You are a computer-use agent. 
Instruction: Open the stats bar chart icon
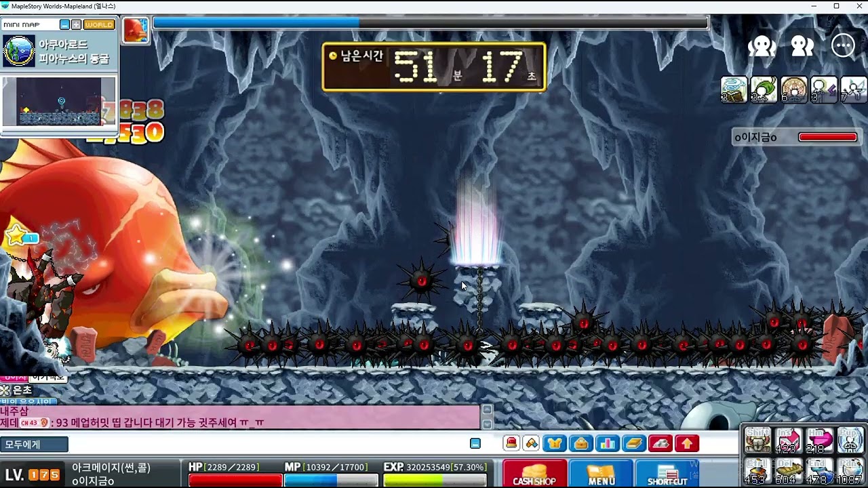pos(608,443)
